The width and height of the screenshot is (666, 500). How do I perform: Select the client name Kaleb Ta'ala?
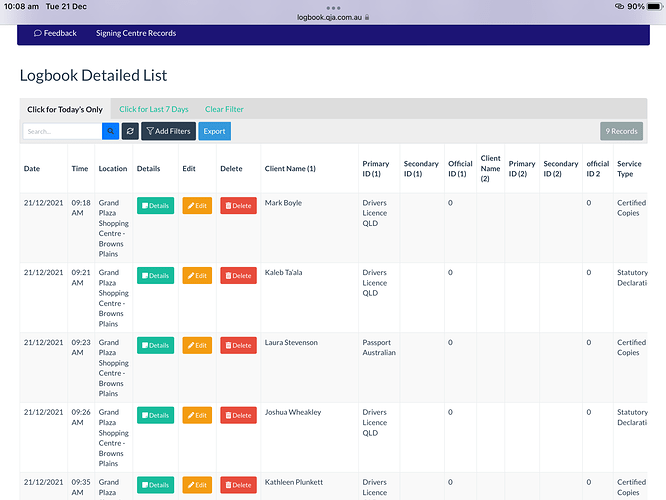283,273
